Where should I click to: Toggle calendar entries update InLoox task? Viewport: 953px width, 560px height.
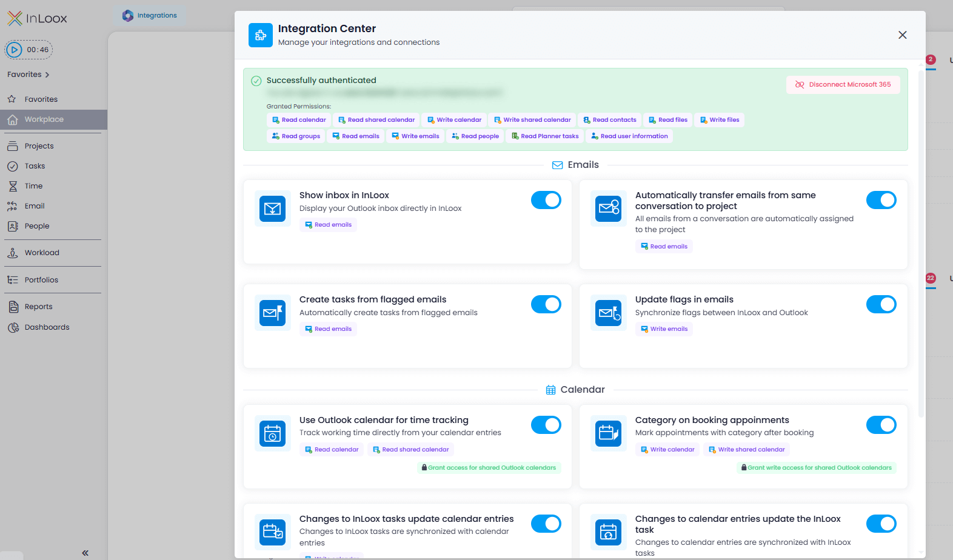pos(881,524)
